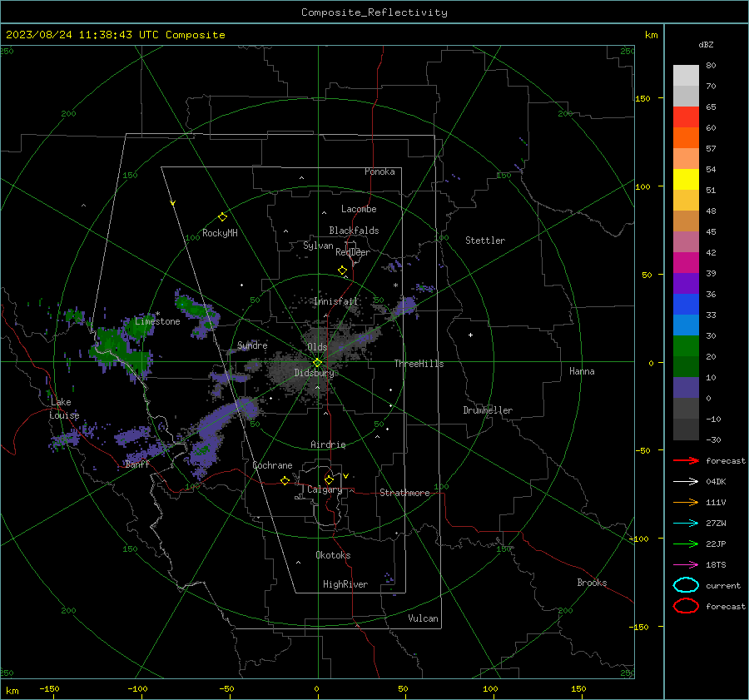Viewport: 749px width, 700px height.
Task: Click the Vulcan town label
Action: [x=423, y=618]
